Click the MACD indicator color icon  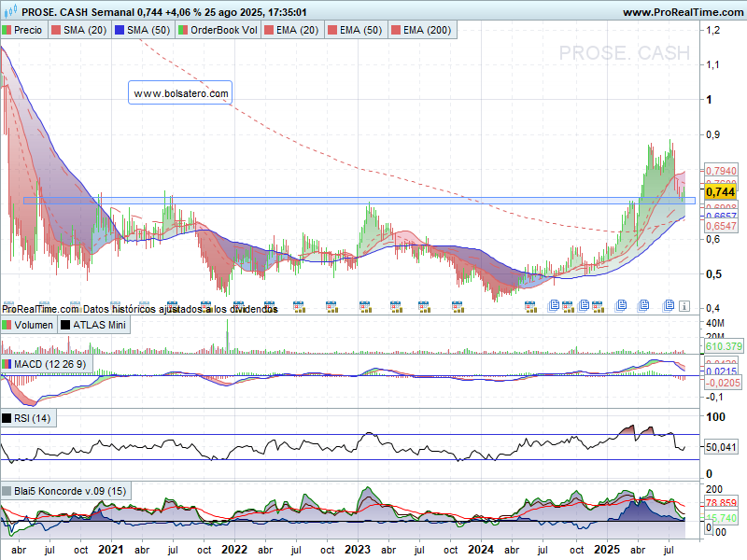click(8, 363)
